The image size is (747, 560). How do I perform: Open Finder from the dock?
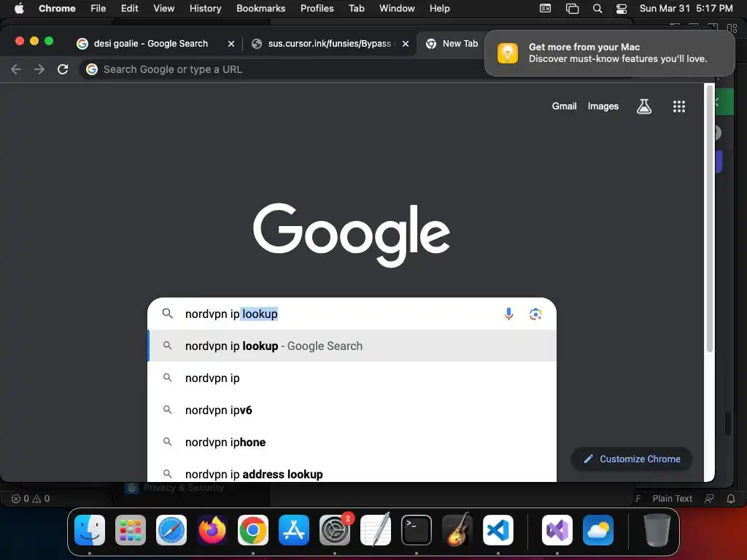coord(90,530)
